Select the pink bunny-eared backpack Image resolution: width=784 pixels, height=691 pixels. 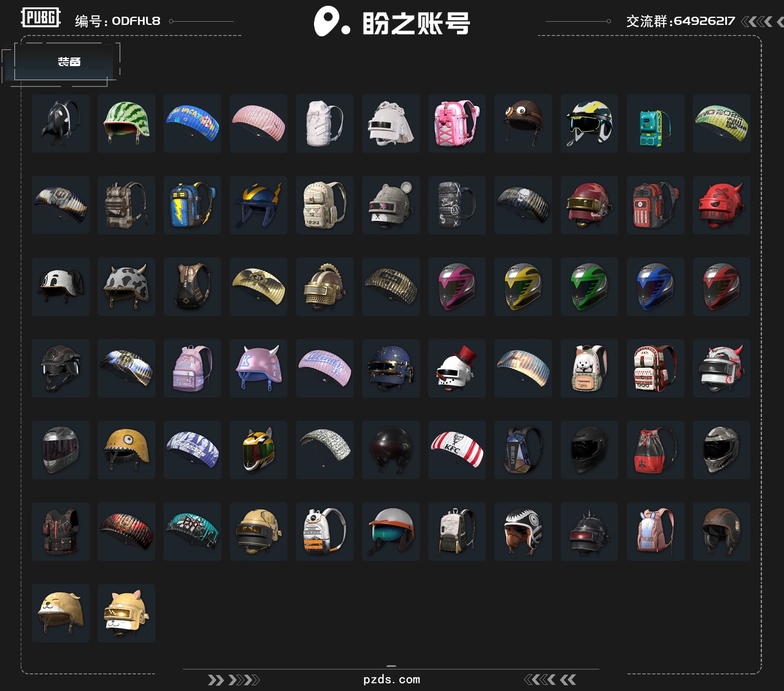coord(655,531)
